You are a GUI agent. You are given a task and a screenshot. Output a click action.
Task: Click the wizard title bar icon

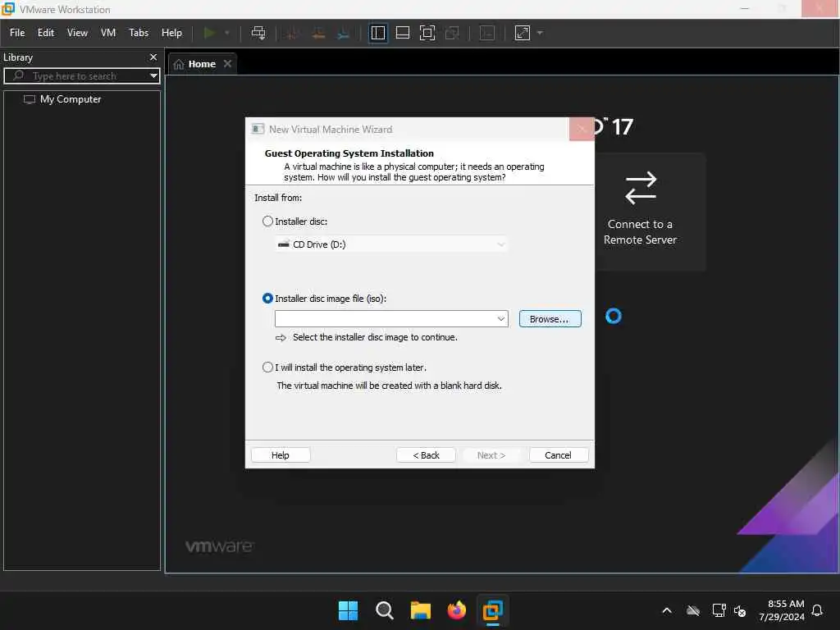pos(258,129)
